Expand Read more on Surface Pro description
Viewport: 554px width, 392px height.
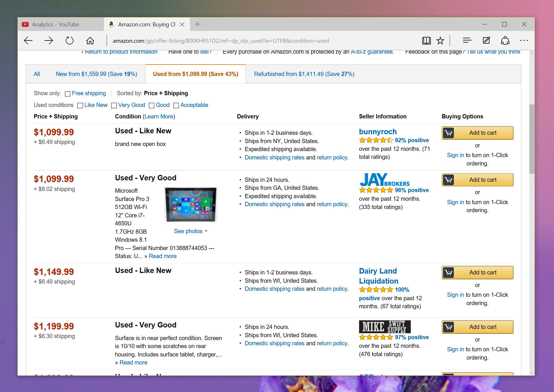click(162, 256)
